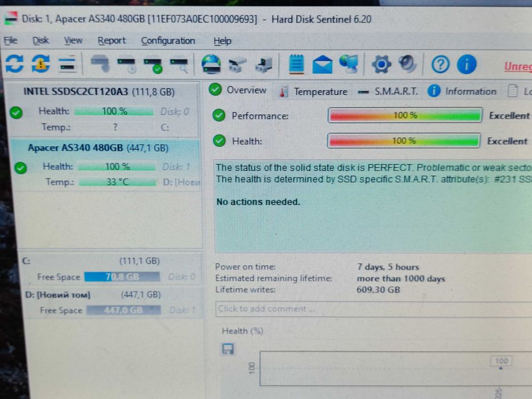Screen dimensions: 532x399
Task: Click 'Excellent' label beside Performance bar
Action: 509,116
